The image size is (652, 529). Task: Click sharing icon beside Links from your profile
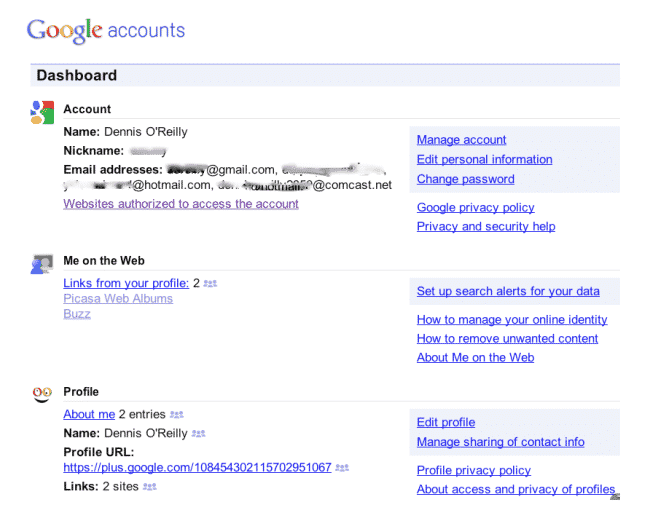click(x=210, y=283)
